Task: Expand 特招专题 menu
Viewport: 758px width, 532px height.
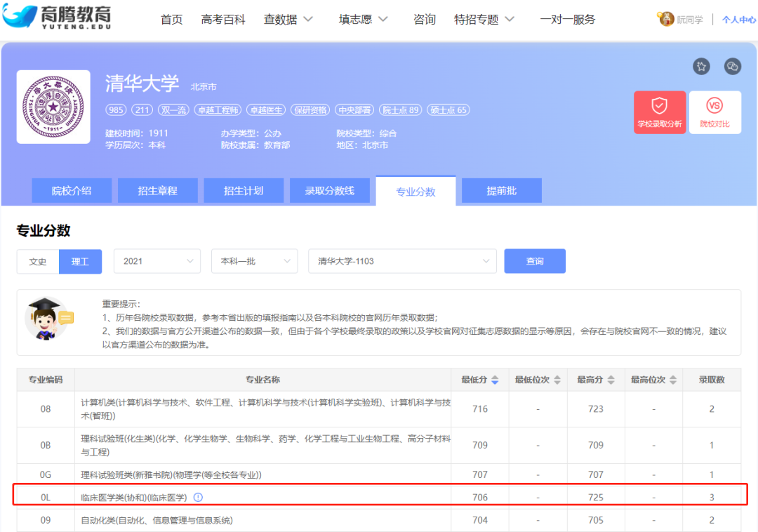Action: click(484, 20)
